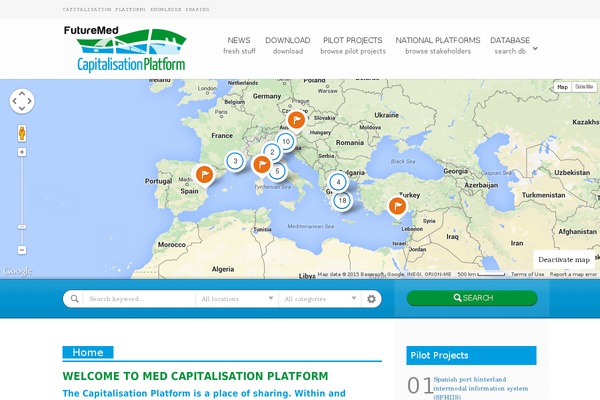
Task: Focus the Search keyword input field
Action: (x=139, y=299)
